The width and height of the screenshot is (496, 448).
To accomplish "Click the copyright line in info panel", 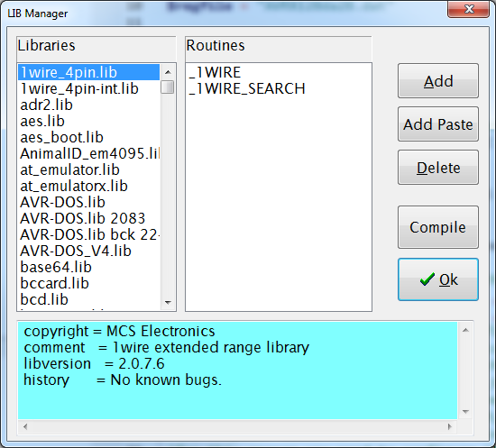I will click(120, 331).
